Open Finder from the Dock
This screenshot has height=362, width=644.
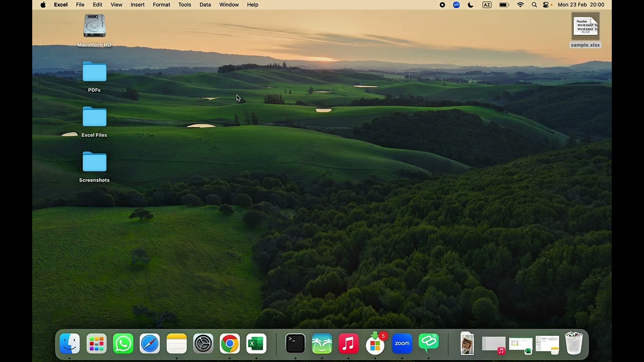coord(69,344)
